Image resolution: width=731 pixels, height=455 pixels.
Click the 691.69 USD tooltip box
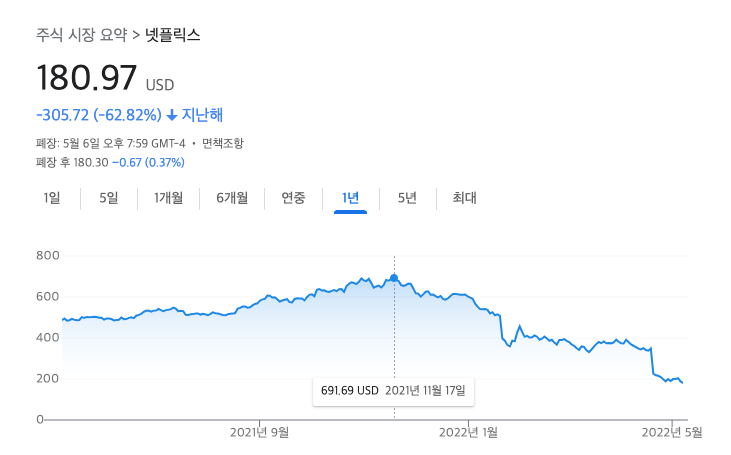coord(393,390)
